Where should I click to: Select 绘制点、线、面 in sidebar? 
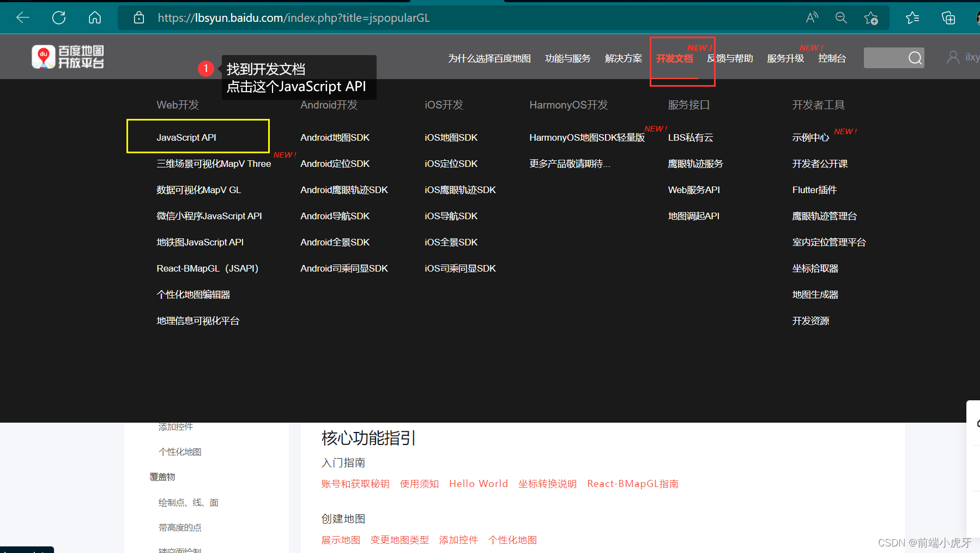(188, 502)
